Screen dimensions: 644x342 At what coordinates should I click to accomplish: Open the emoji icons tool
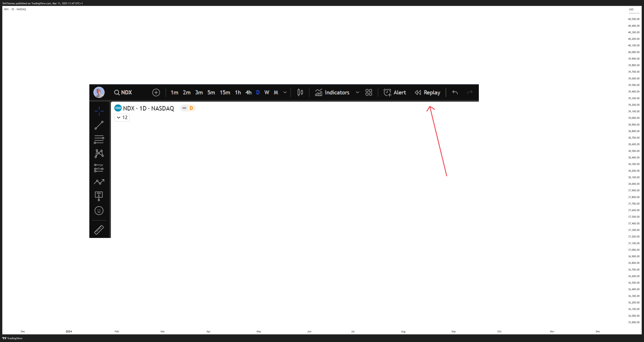[x=99, y=211]
